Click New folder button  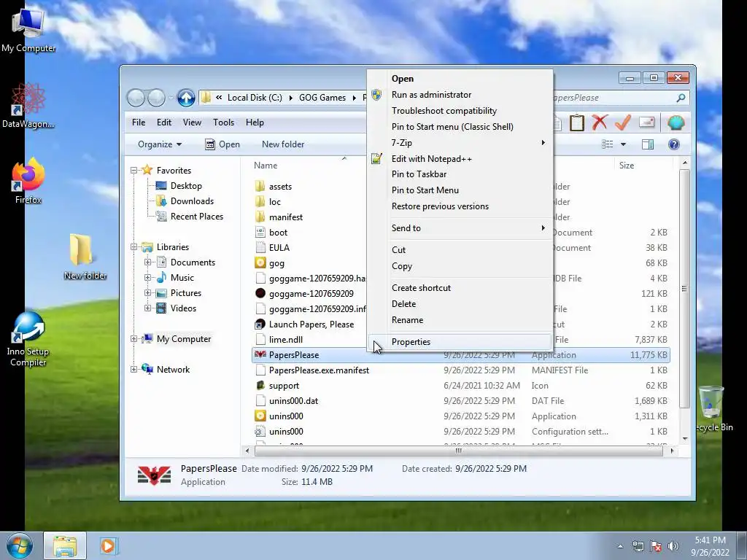point(283,144)
